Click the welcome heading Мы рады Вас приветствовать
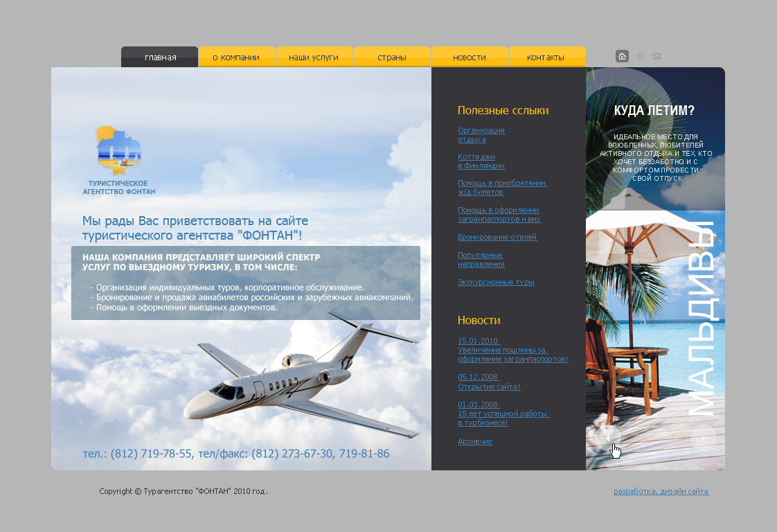This screenshot has height=532, width=777. tap(195, 228)
